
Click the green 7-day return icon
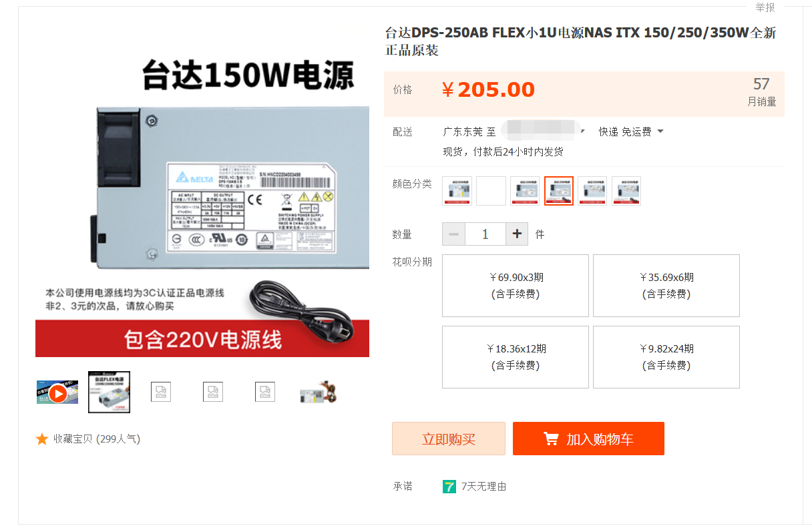click(449, 487)
